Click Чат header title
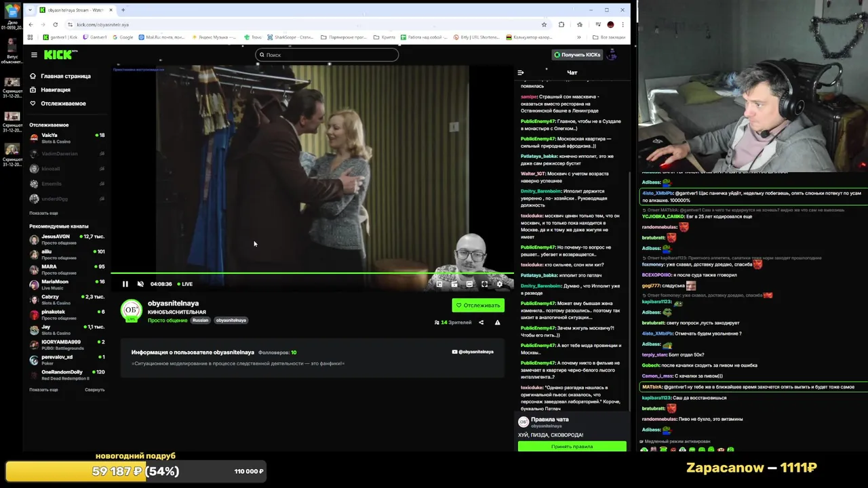This screenshot has height=488, width=868. pos(572,73)
